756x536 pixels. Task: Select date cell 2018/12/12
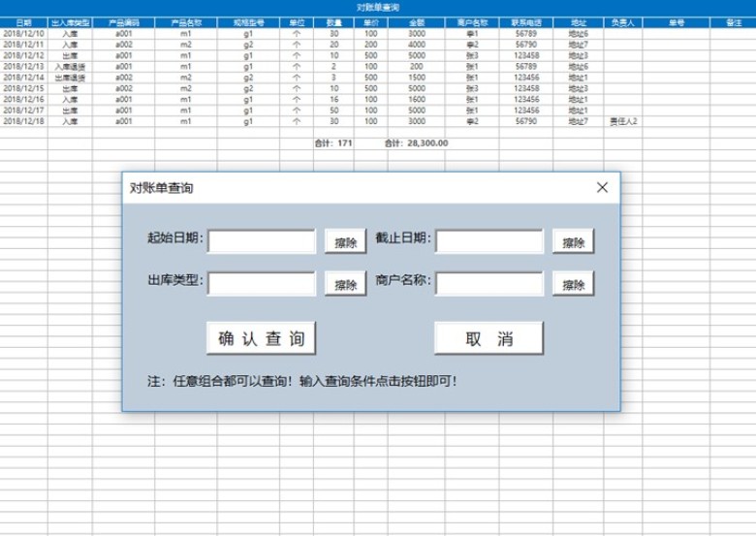(x=23, y=55)
